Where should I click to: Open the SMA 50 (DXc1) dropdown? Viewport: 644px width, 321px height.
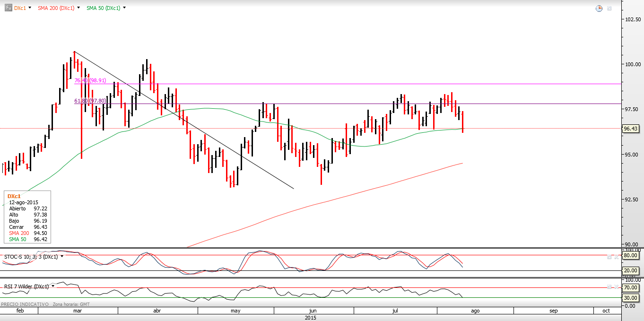pos(124,9)
